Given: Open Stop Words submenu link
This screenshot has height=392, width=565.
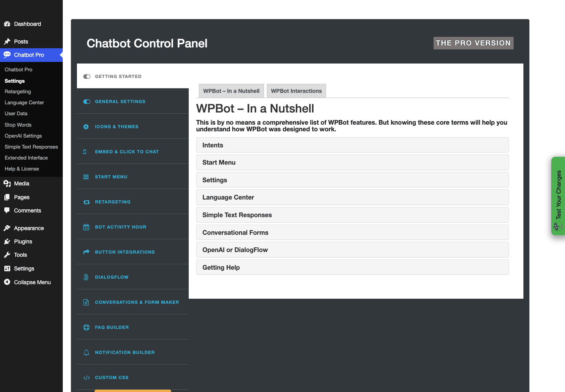Looking at the screenshot, I should point(18,125).
